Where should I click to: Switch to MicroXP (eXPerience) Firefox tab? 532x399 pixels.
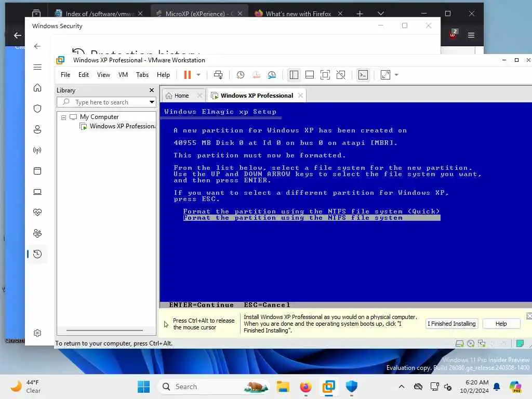[x=199, y=14]
